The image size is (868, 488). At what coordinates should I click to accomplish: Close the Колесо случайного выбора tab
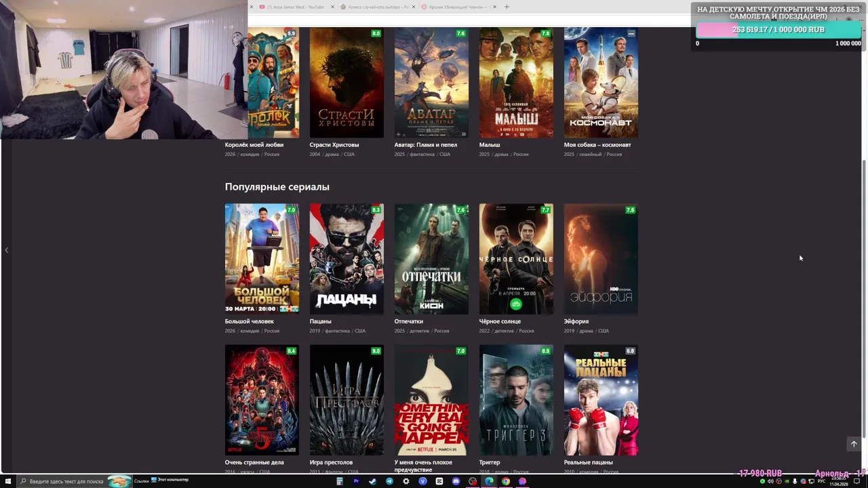(414, 7)
